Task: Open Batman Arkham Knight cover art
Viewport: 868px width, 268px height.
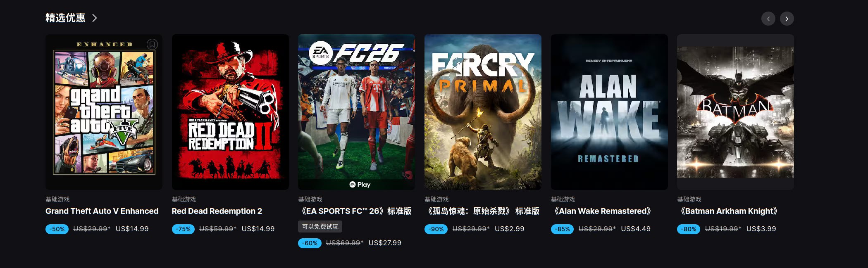Action: coord(735,112)
